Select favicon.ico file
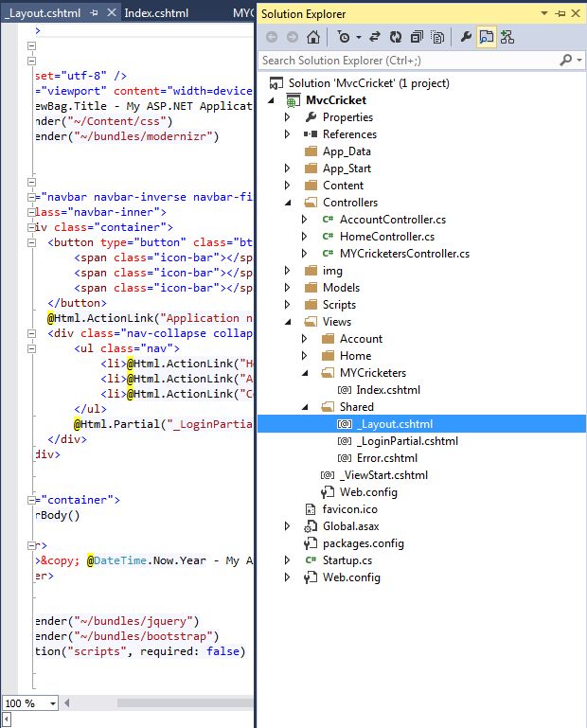 [349, 509]
